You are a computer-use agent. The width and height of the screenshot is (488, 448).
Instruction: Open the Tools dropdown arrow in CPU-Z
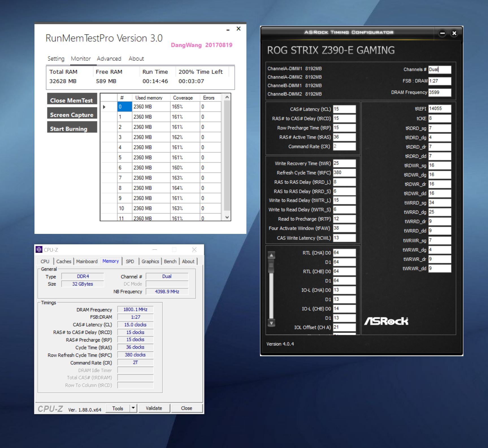click(133, 408)
